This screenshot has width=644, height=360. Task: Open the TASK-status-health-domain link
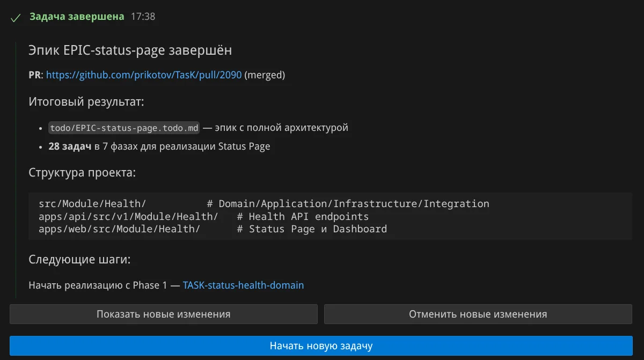243,285
